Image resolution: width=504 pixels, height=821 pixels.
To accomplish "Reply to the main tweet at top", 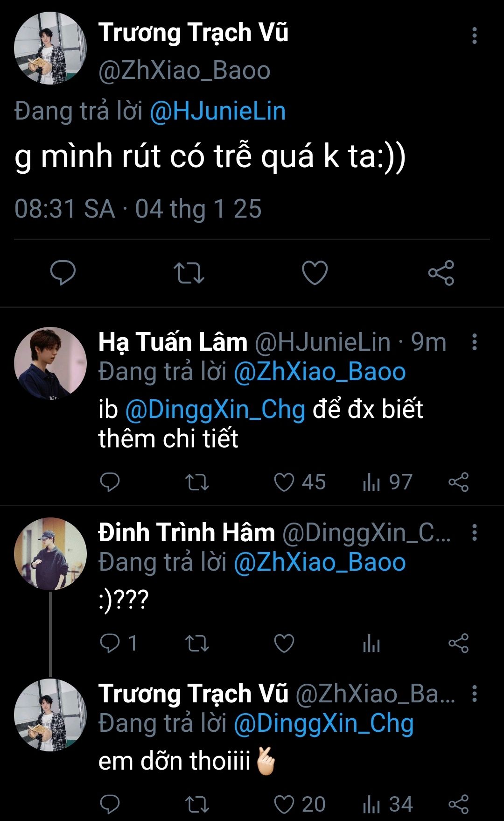I will 63,273.
